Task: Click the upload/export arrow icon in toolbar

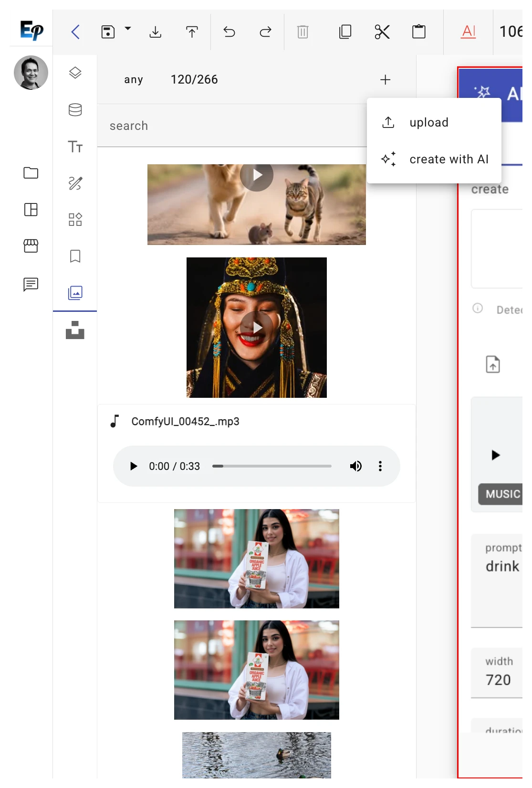Action: 192,32
